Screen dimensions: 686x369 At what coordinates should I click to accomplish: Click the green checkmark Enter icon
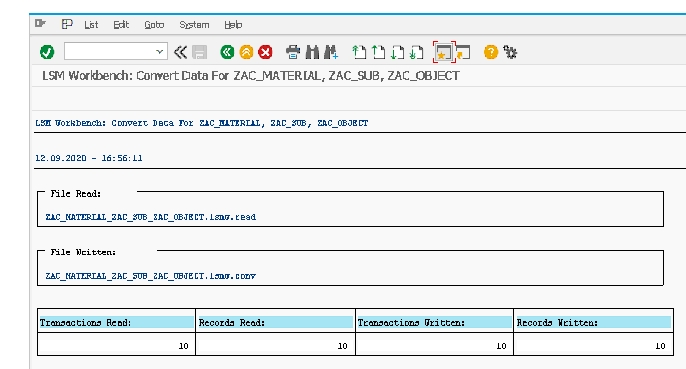[x=47, y=52]
